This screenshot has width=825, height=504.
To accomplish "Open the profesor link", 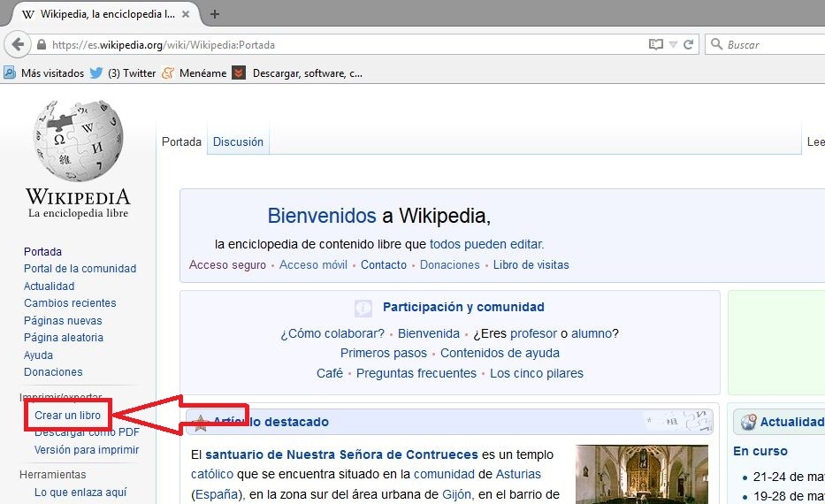I will [x=533, y=333].
